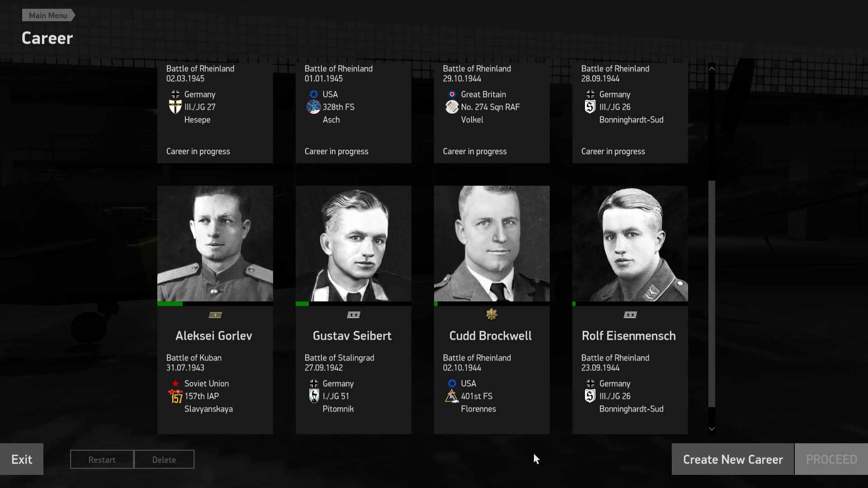Screen dimensions: 868x488
Task: Click the career list scrollbar thumb
Action: click(712, 294)
